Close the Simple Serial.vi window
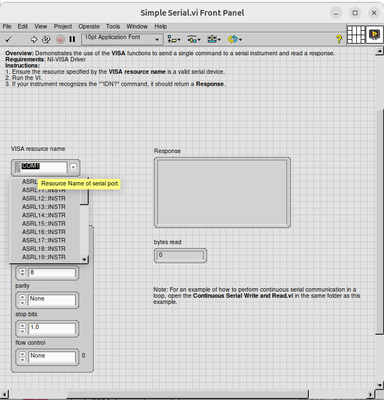384x400 pixels. [x=374, y=13]
